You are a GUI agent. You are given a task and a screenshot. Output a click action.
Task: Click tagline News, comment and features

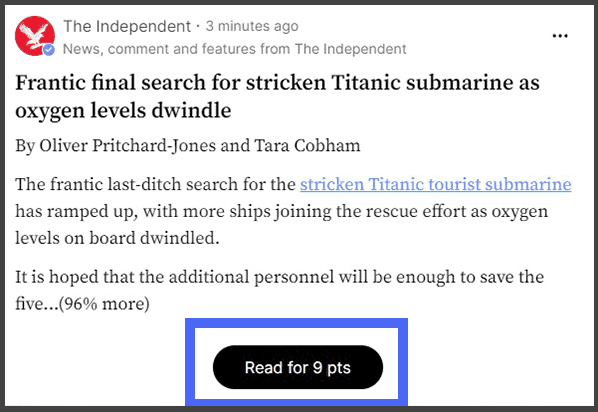click(x=235, y=49)
